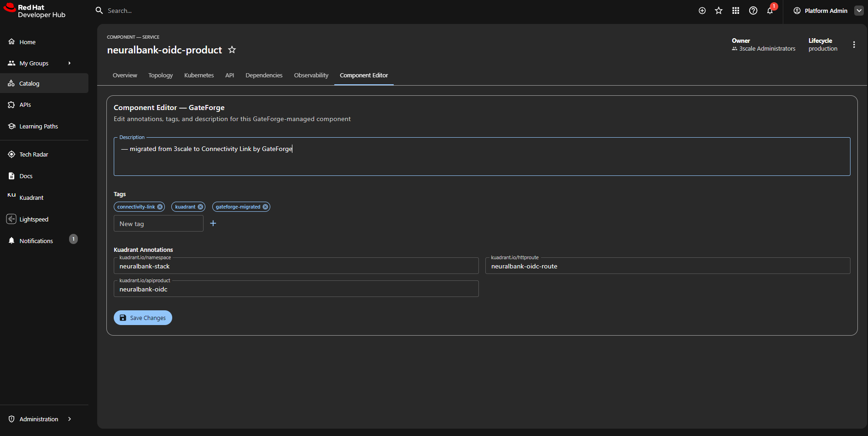Click the Lightspeed sparkle icon
The height and width of the screenshot is (436, 868).
pos(12,219)
